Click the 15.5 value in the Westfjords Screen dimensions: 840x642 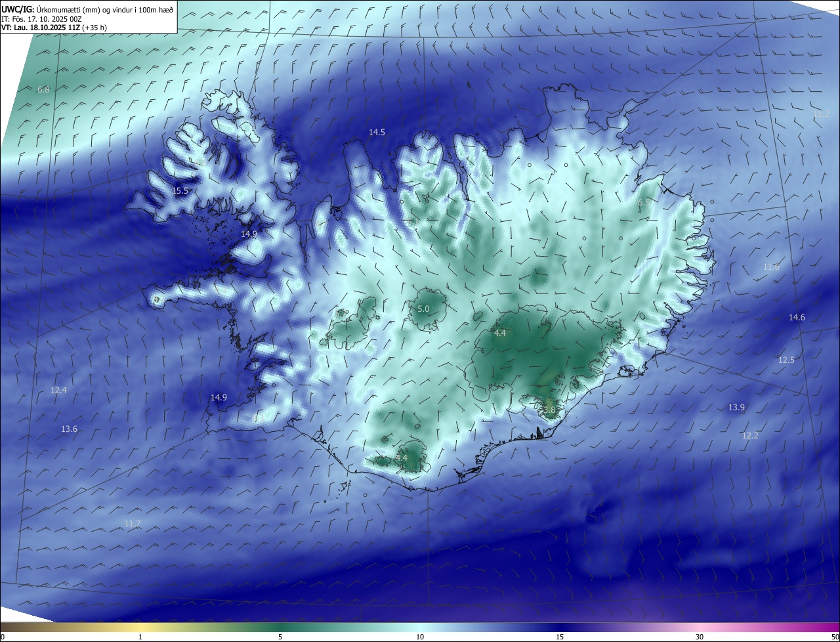click(180, 190)
